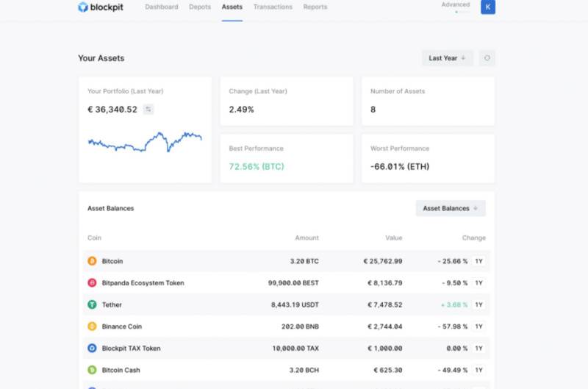Click the Coin column header
The image size is (588, 389).
tap(94, 238)
